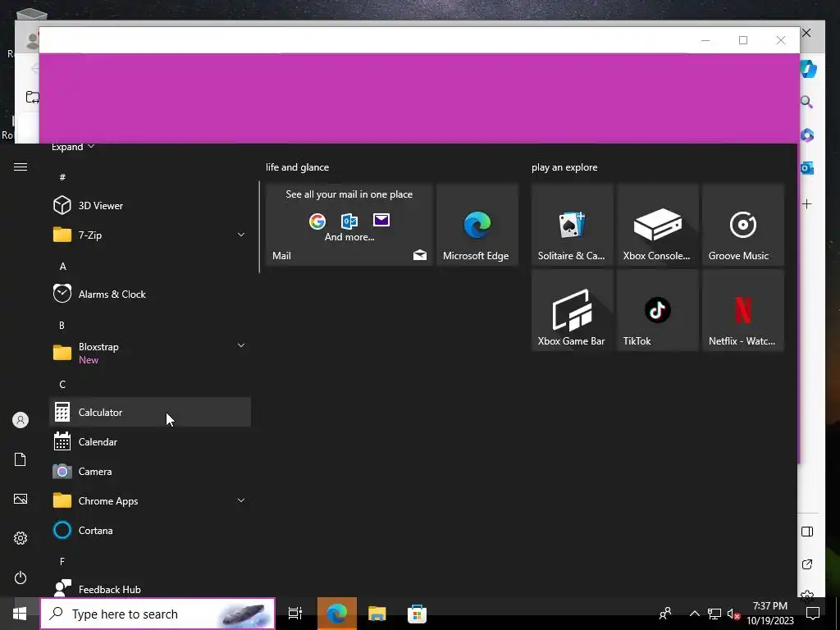Image resolution: width=840 pixels, height=630 pixels.
Task: Open File Explorer from taskbar
Action: click(377, 614)
